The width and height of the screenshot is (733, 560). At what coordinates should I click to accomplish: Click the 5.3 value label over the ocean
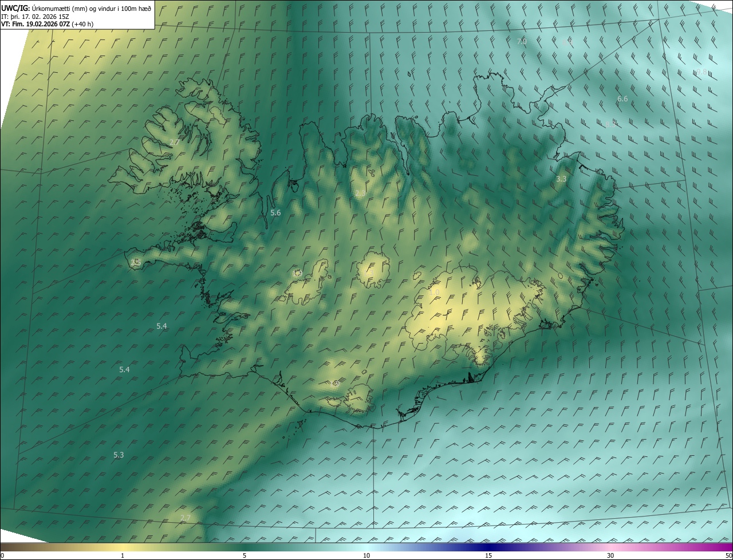pyautogui.click(x=119, y=455)
